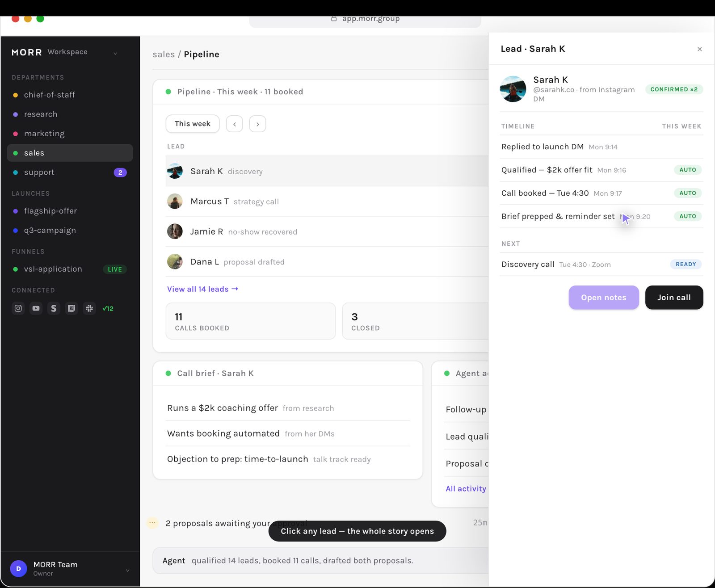
Task: Click the Open notes button
Action: pos(604,298)
